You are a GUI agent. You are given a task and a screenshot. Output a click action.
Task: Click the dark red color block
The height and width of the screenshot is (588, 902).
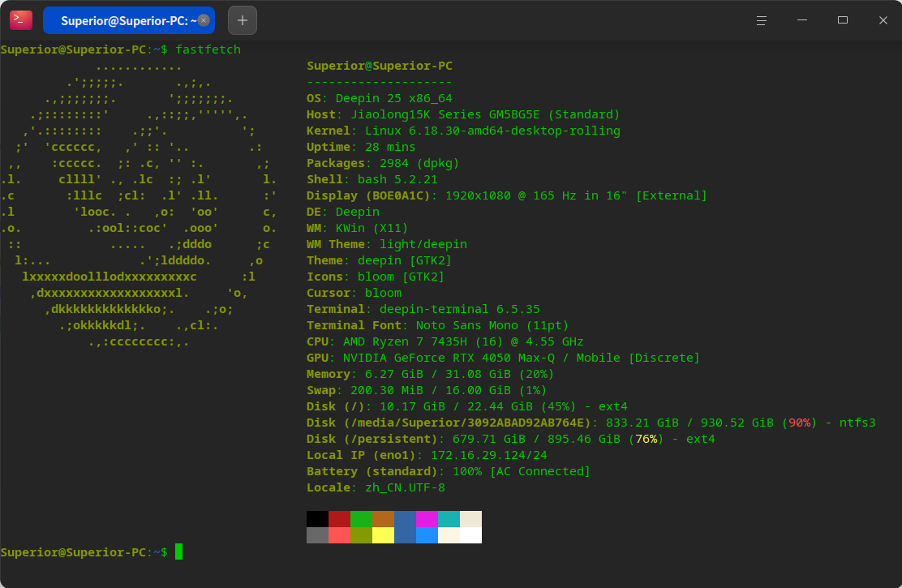click(339, 519)
